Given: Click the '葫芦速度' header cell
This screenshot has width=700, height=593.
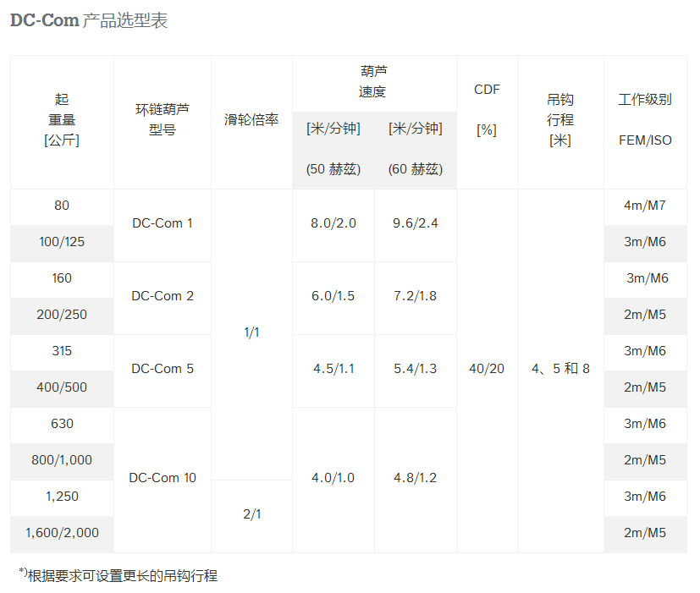Looking at the screenshot, I should coord(374,82).
